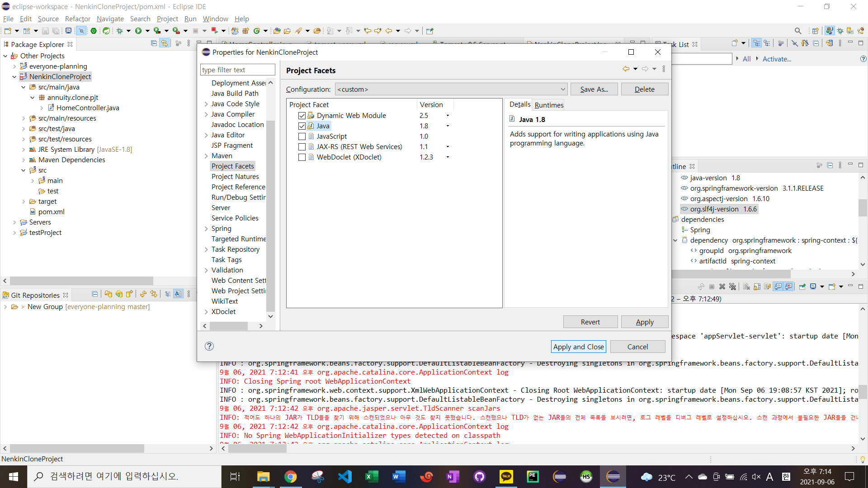Click Collapse All in Package Explorer
This screenshot has height=488, width=868.
point(154,43)
